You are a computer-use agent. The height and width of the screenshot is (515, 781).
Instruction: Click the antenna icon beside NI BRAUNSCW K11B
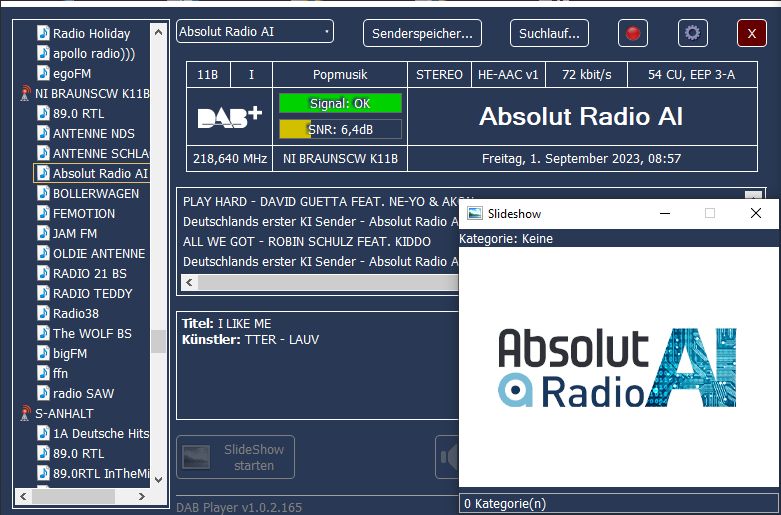26,94
